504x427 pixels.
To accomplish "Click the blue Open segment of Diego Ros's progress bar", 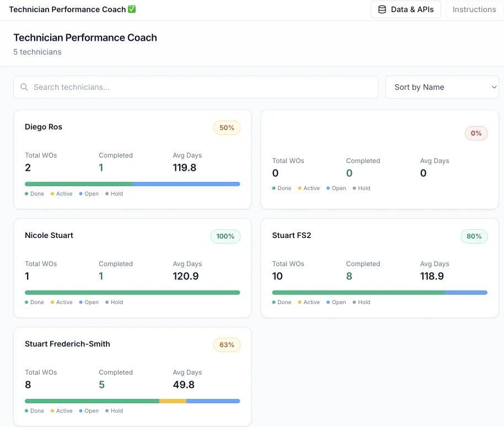I will (186, 184).
